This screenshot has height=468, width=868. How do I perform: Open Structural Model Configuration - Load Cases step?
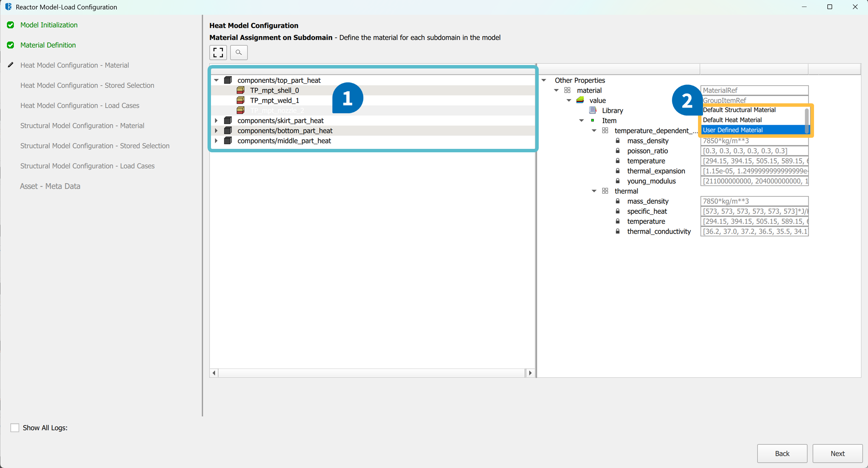click(87, 166)
